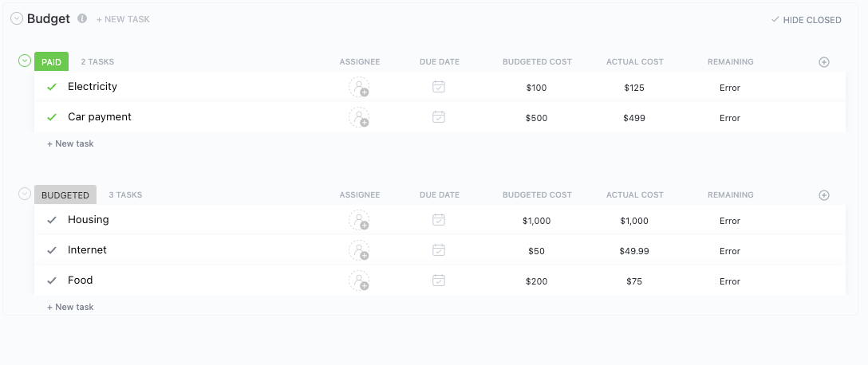The image size is (868, 365).
Task: Toggle the Food task checkmark
Action: pyautogui.click(x=52, y=281)
